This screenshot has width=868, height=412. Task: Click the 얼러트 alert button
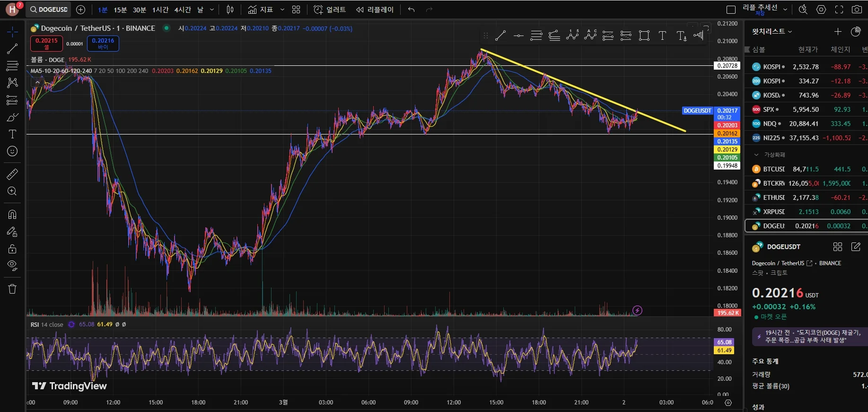pos(330,9)
